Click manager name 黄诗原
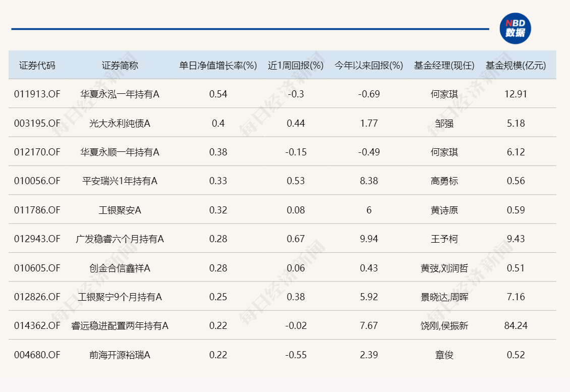Screen dimensions: 570x392 tap(444, 210)
